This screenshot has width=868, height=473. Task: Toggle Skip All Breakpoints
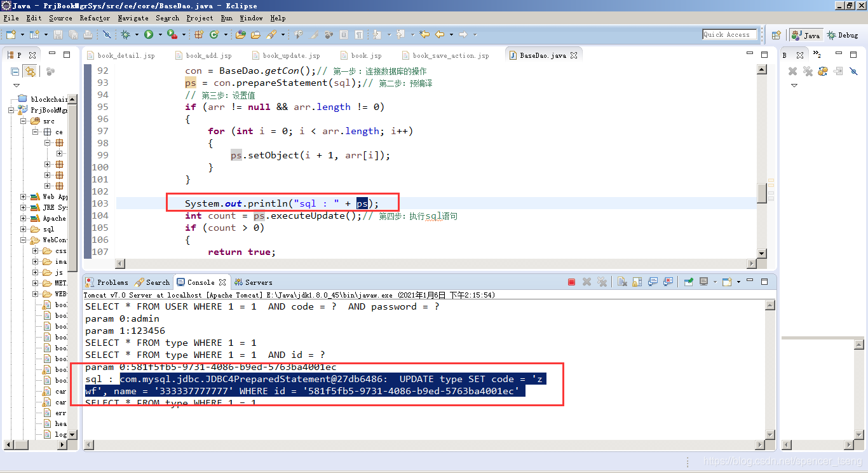click(x=107, y=34)
